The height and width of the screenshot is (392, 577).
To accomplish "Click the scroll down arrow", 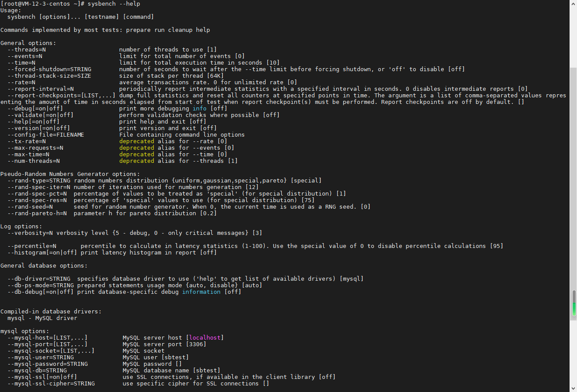I will (x=573, y=388).
